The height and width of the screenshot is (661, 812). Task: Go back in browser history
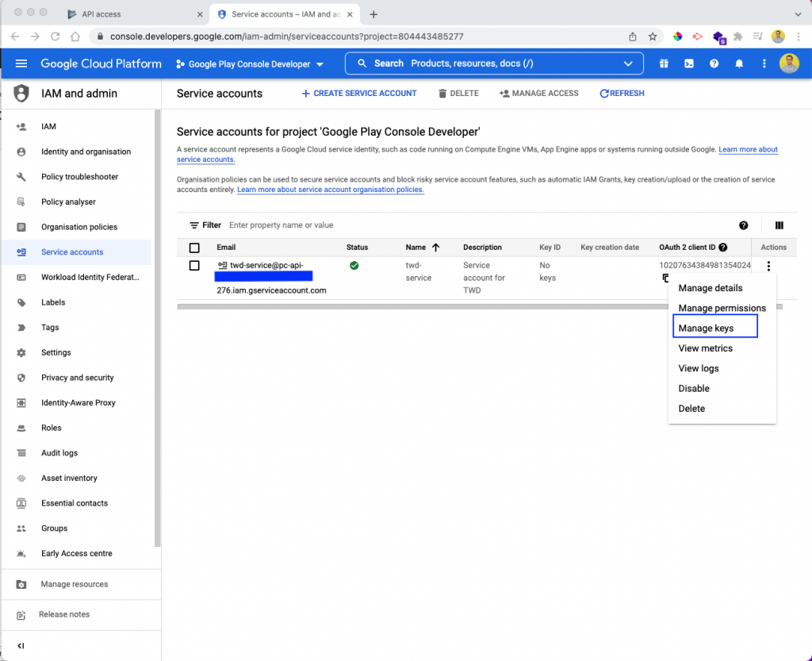[x=15, y=37]
